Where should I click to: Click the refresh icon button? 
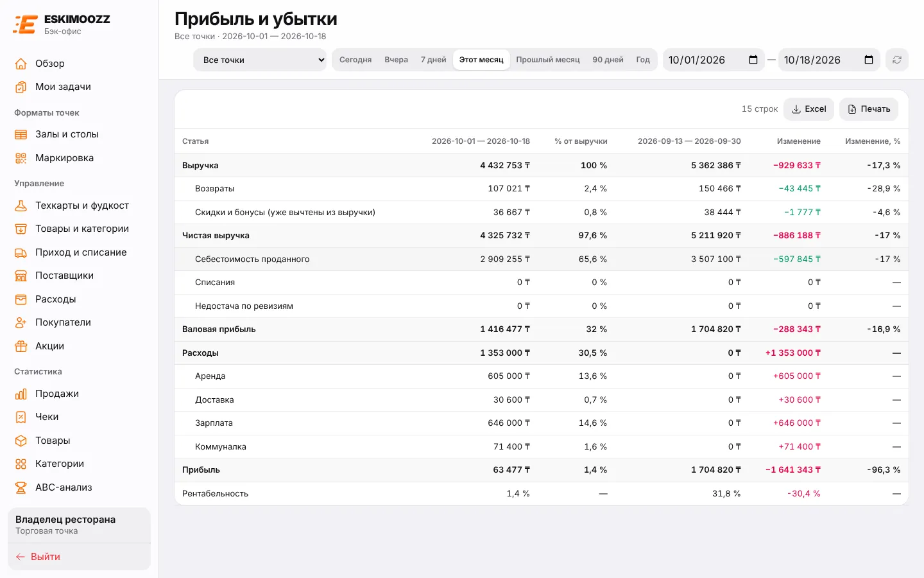[897, 60]
